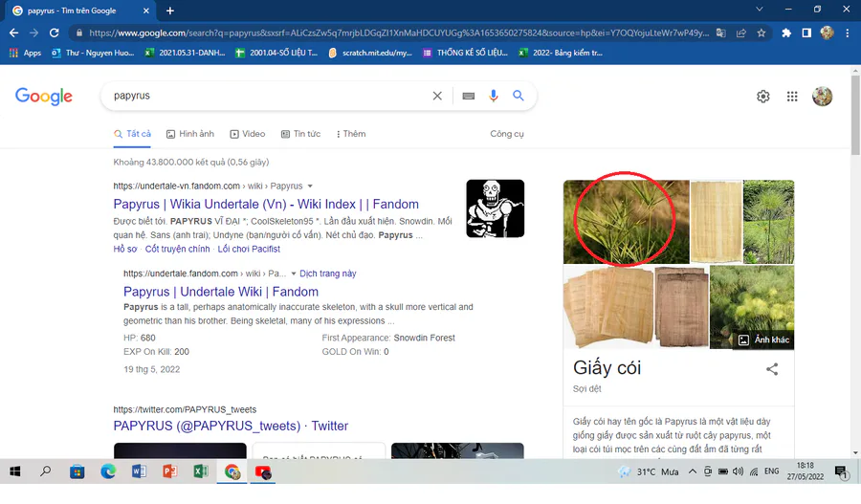The height and width of the screenshot is (504, 861).
Task: Go forward in browser history
Action: click(x=34, y=33)
